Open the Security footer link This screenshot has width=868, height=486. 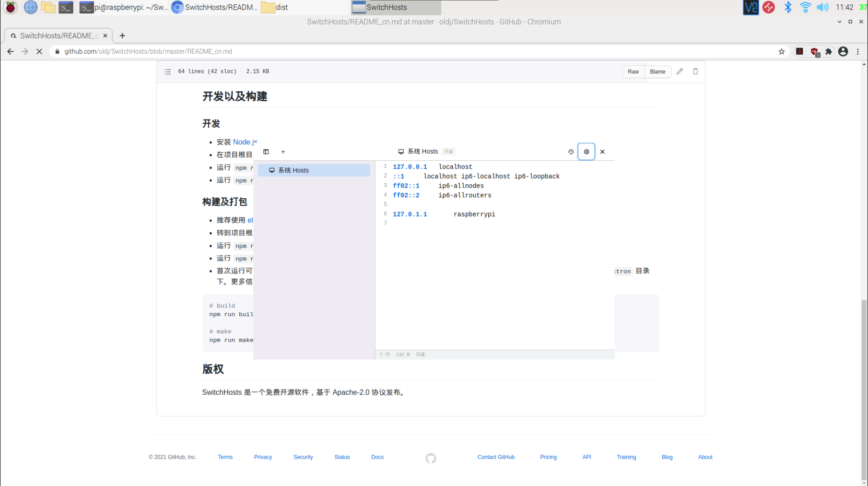[303, 457]
